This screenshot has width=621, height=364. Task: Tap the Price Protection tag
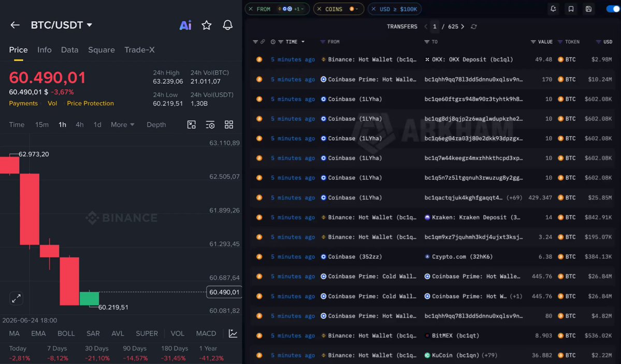point(90,104)
